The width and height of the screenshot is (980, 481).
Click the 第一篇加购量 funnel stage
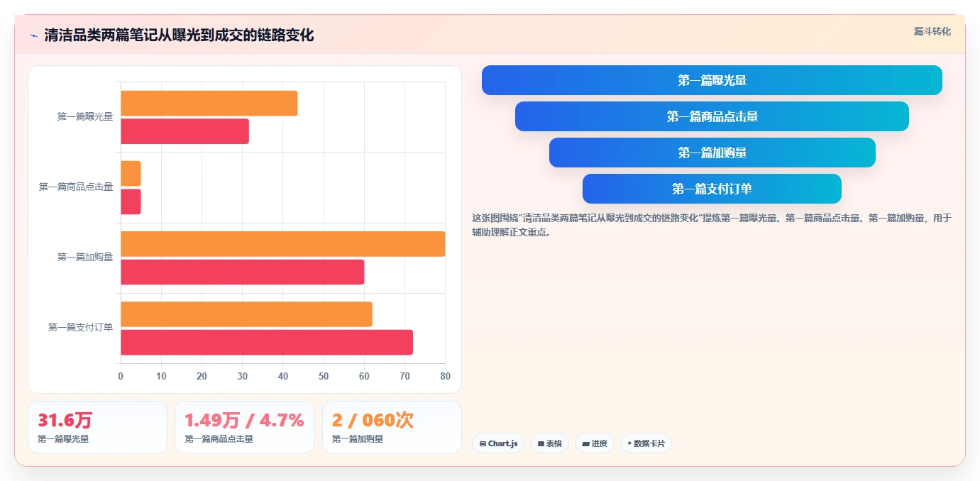[712, 153]
